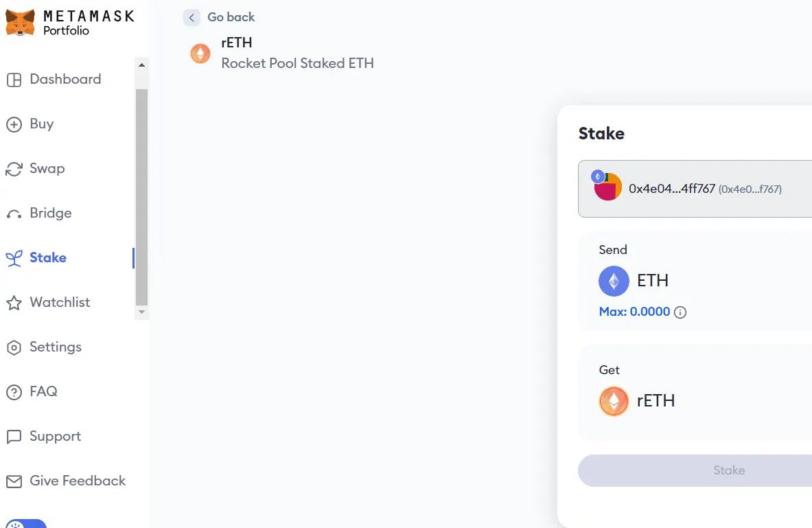Click the Settings hexagon gear icon
Screen dimensions: 812x528
[x=14, y=347]
